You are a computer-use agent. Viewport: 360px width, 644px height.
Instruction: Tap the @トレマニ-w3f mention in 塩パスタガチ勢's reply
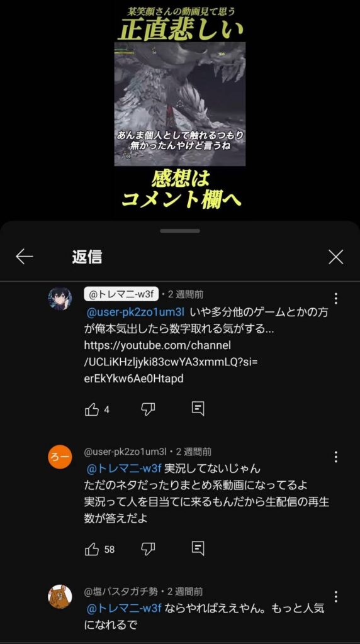(x=124, y=608)
